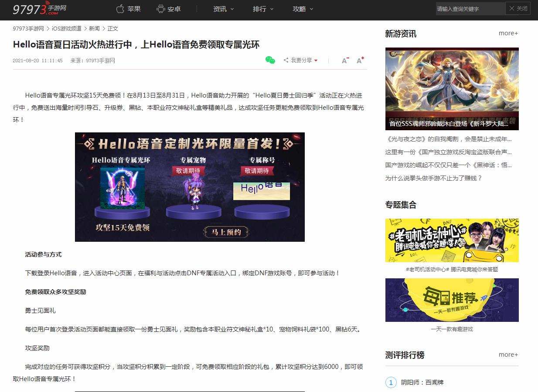538x392 pixels.
Task: Click the article title Hello语音夏日活动火热进行中
Action: coord(136,44)
